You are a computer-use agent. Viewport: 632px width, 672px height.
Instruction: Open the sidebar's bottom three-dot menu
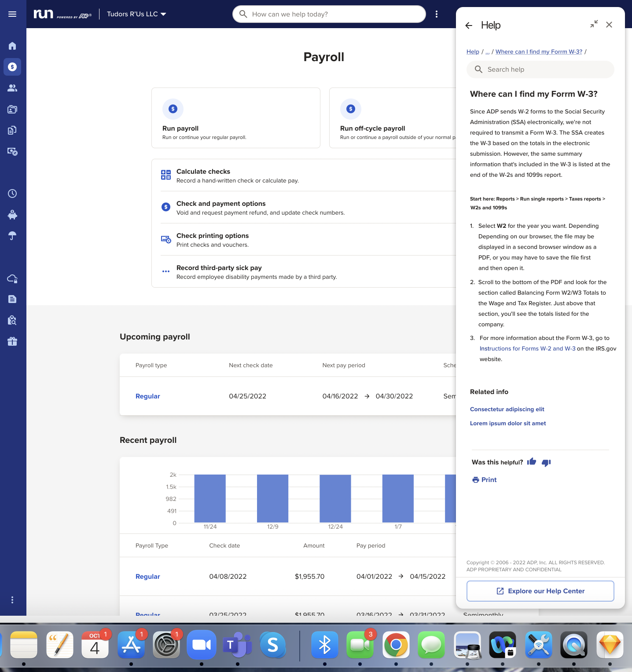point(12,600)
